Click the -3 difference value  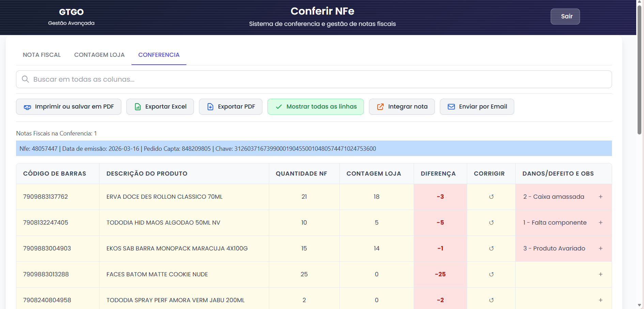point(440,197)
